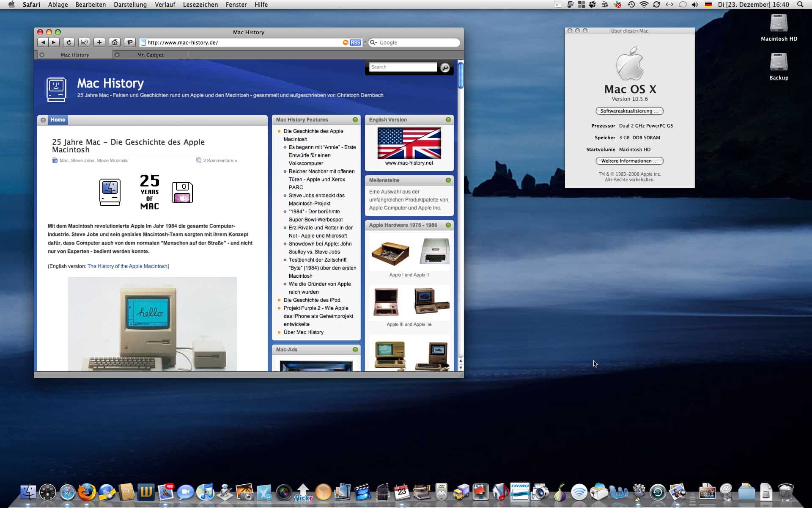Click the website's magnifier search button
This screenshot has width=812, height=508.
pyautogui.click(x=445, y=67)
